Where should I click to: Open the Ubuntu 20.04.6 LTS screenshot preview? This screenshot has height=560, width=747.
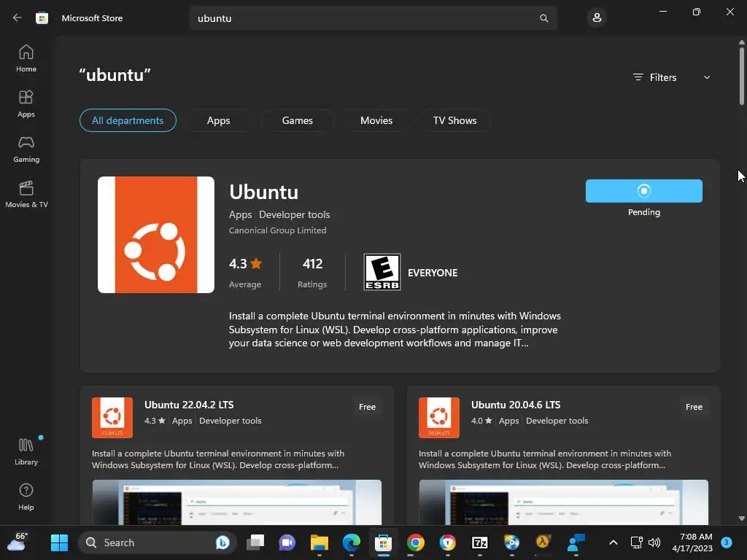pyautogui.click(x=564, y=502)
